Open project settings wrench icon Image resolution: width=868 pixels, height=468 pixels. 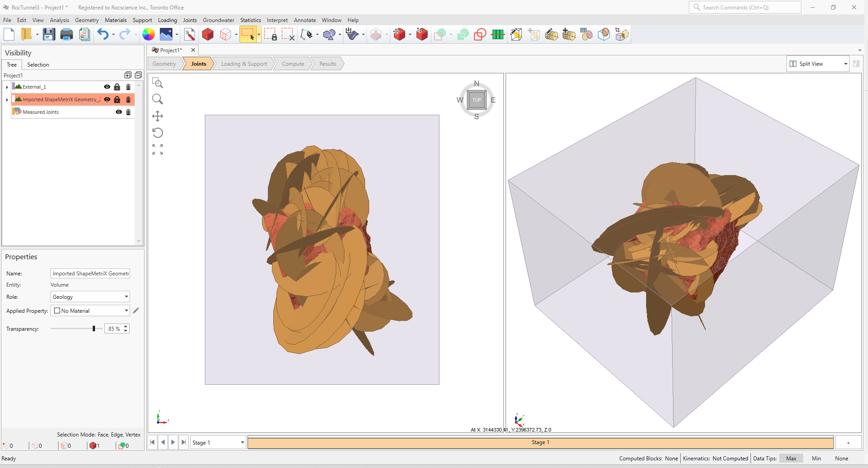pos(190,34)
